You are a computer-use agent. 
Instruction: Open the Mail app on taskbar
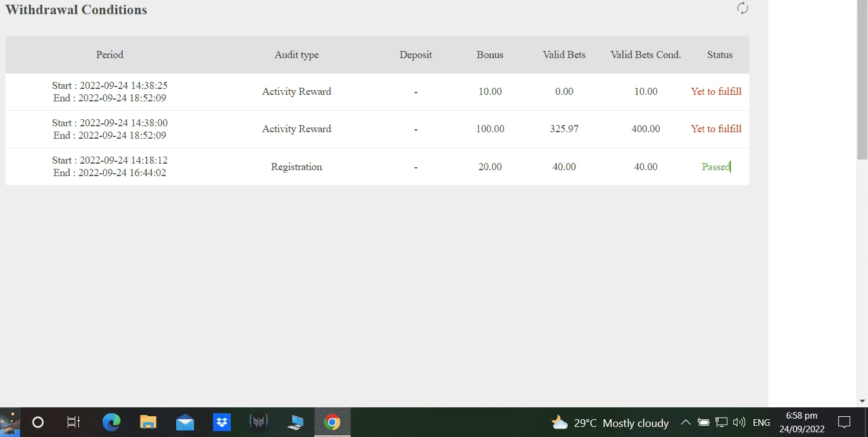click(x=185, y=422)
